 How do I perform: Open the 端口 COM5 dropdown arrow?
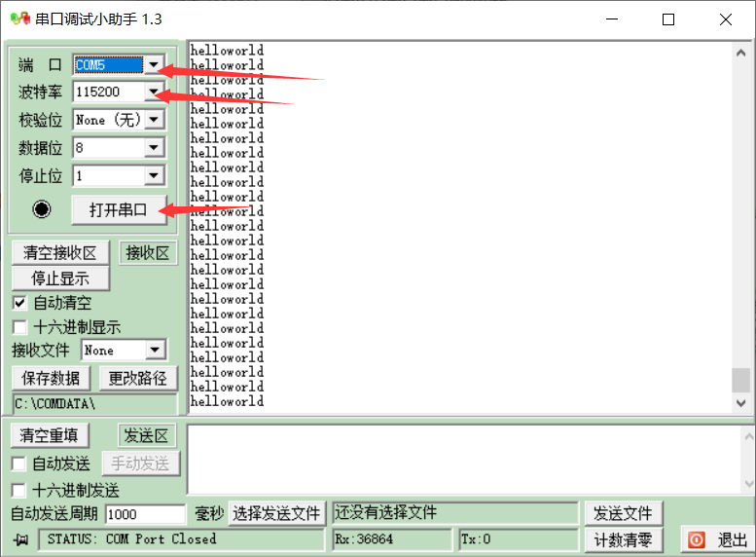tap(154, 64)
